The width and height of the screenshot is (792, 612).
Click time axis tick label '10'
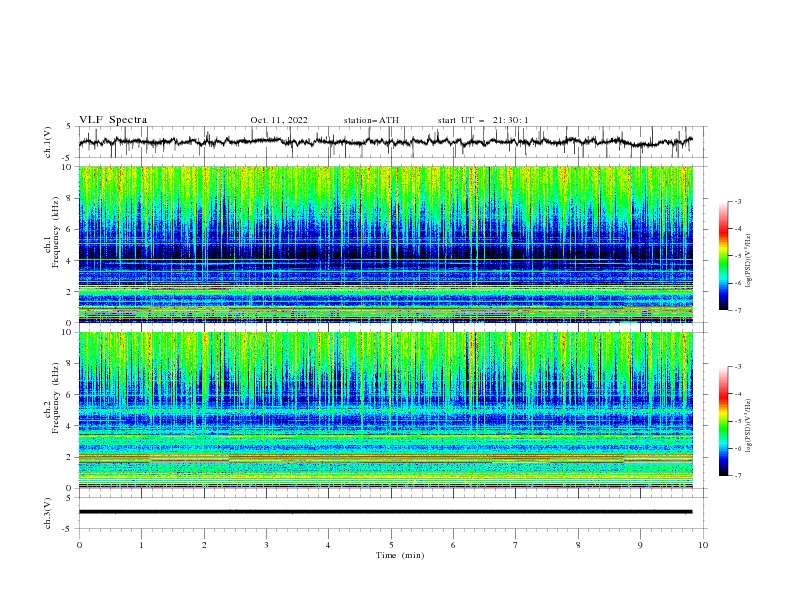click(x=703, y=545)
